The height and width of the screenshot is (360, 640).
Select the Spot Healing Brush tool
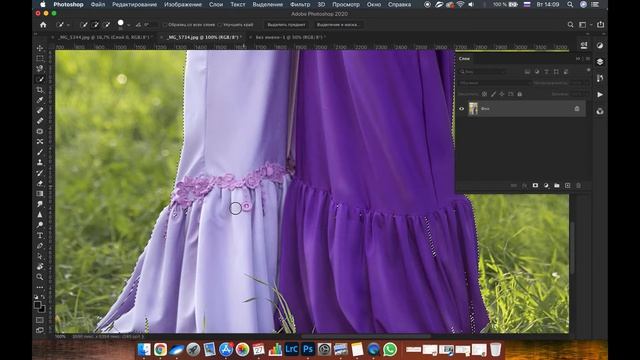(x=40, y=110)
